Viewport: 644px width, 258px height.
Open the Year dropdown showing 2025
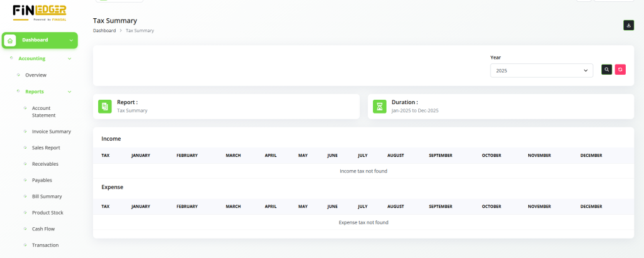point(541,70)
